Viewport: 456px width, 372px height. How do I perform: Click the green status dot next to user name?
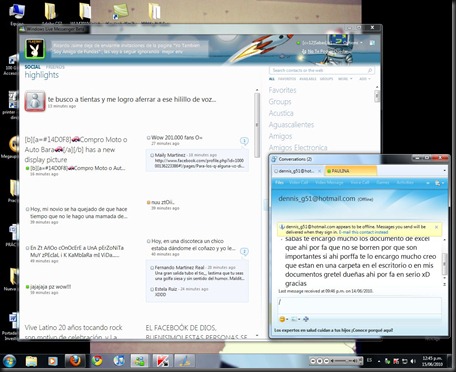(298, 43)
